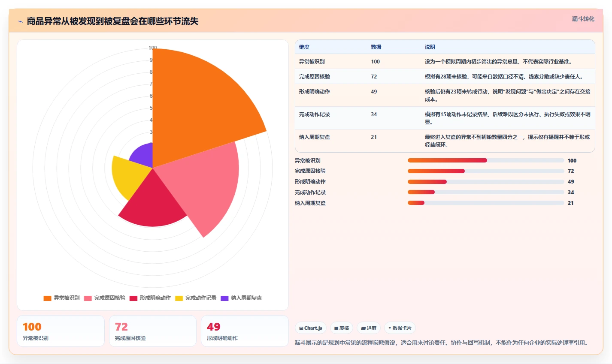Click the 维度 table column header
Image resolution: width=612 pixels, height=364 pixels.
point(304,47)
